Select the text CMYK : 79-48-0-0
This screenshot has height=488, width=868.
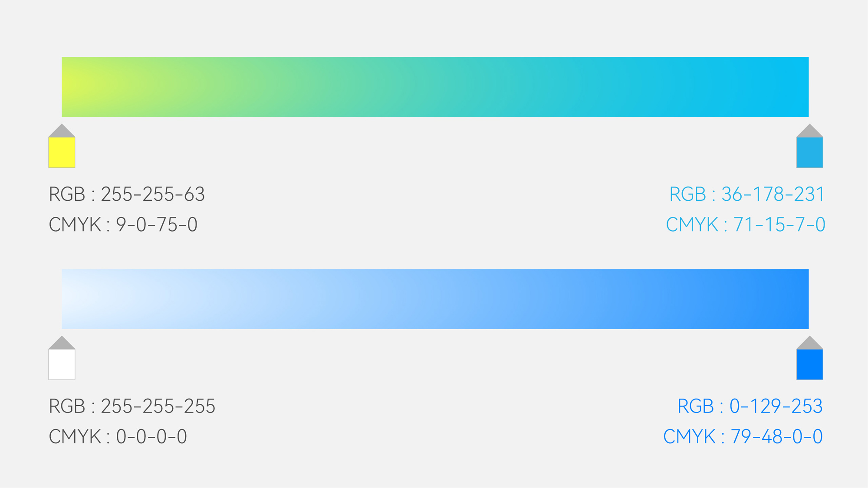[x=743, y=437]
